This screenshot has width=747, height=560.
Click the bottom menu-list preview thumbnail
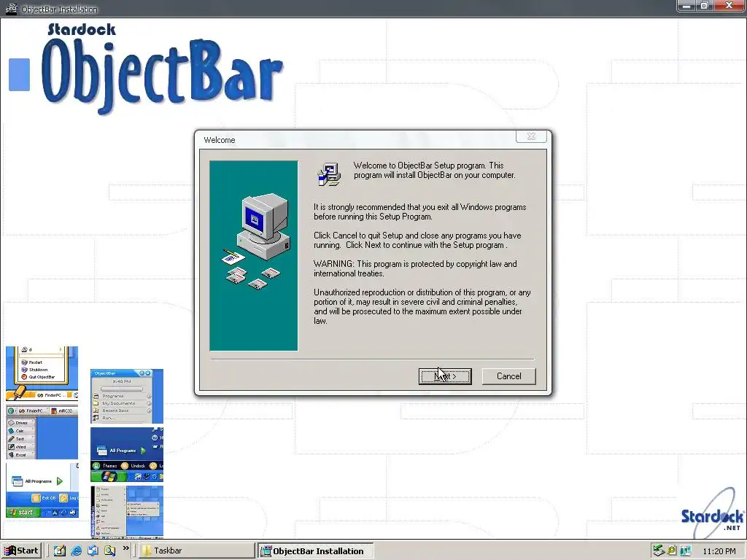tap(127, 512)
